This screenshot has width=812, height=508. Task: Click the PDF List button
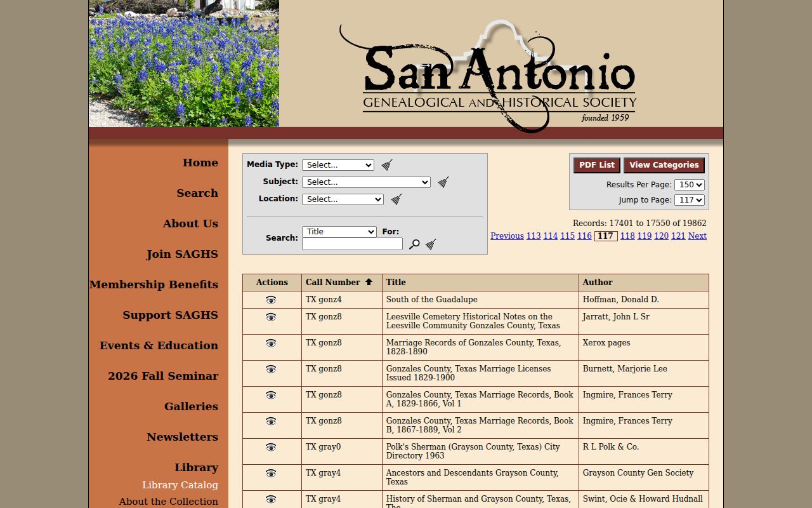597,165
